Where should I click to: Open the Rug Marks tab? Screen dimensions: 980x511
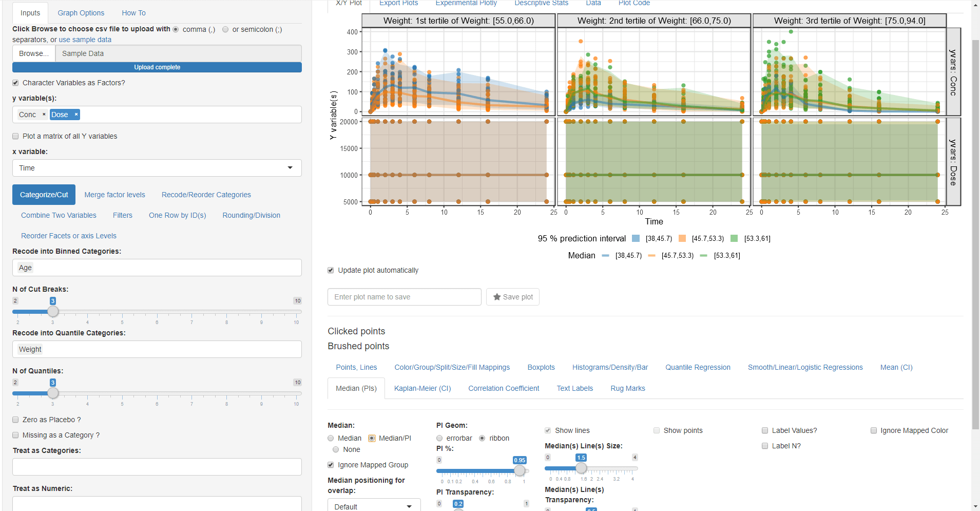[627, 388]
